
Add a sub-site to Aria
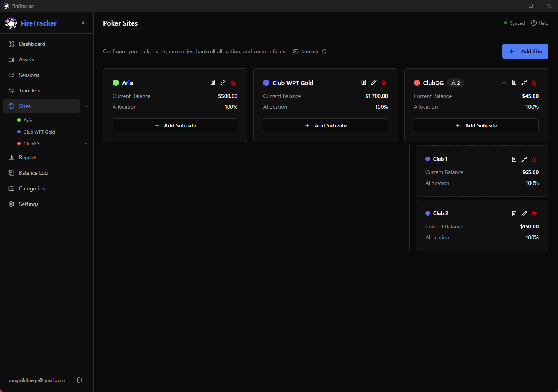pyautogui.click(x=175, y=125)
